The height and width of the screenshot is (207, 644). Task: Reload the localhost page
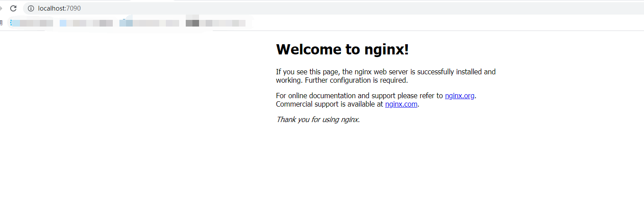tap(13, 8)
